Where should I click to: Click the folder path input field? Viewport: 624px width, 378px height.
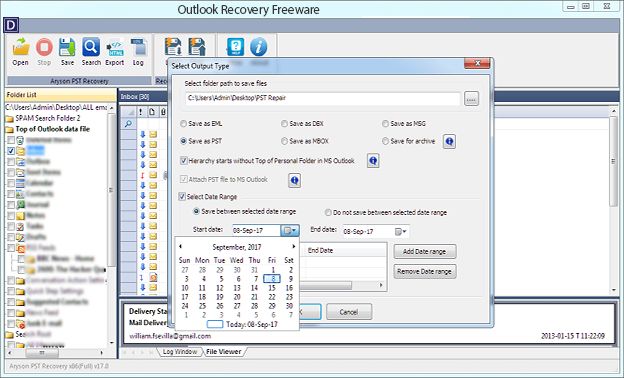click(x=322, y=98)
